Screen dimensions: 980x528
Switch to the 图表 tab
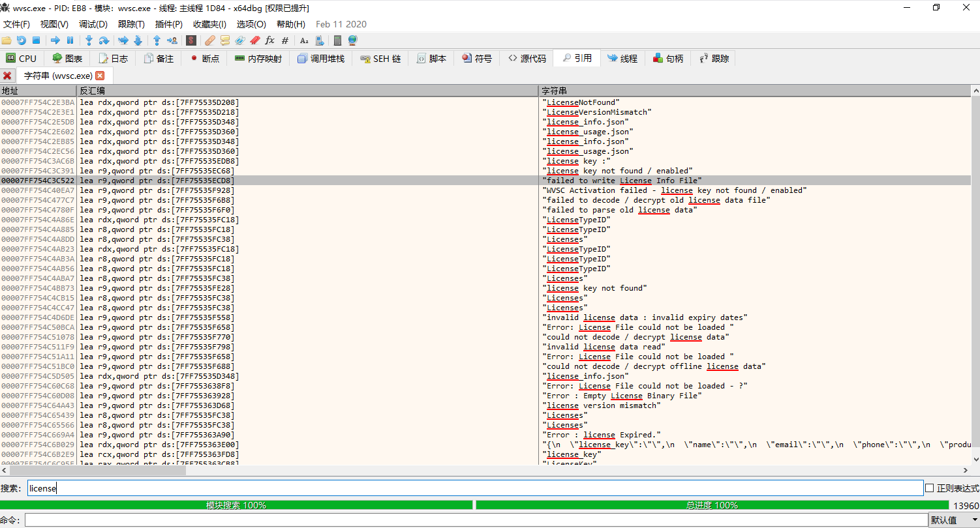click(67, 58)
